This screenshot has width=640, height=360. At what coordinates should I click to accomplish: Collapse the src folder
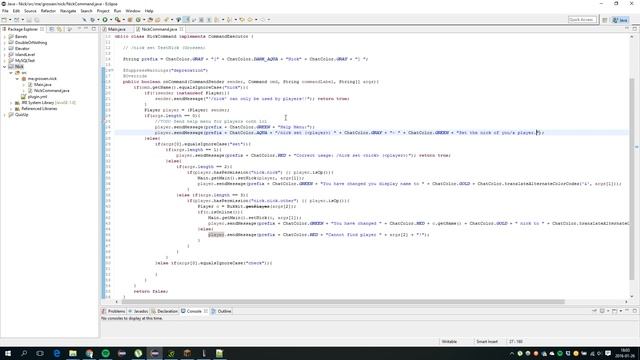coord(11,73)
